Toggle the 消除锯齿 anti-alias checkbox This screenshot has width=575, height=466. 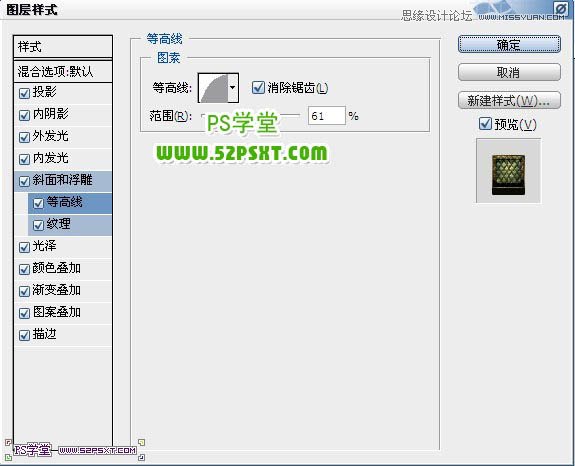point(258,88)
